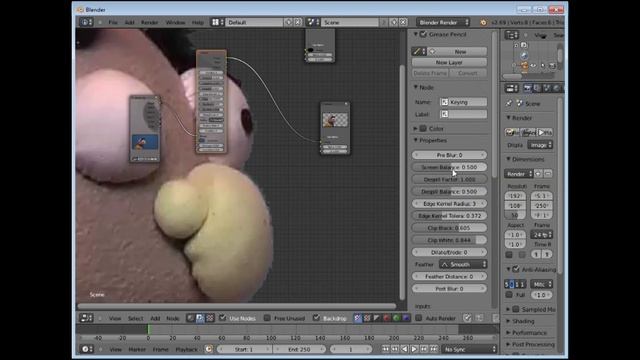Select the shader nodes tree type icon
Image resolution: width=640 pixels, height=360 pixels.
click(190, 318)
